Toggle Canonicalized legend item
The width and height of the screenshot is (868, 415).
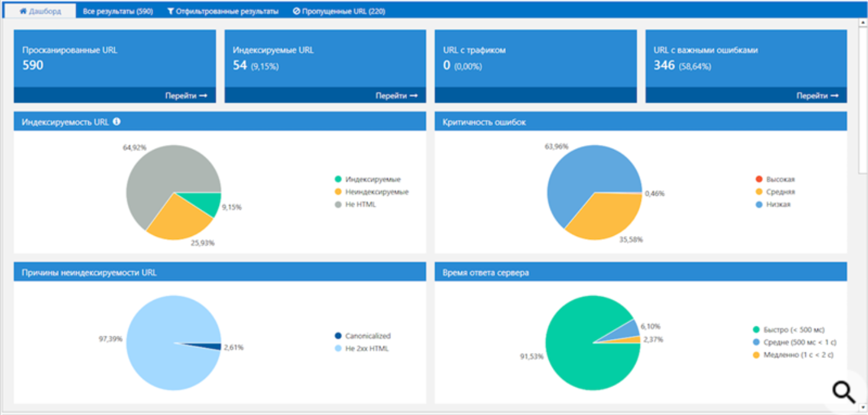[x=362, y=336]
